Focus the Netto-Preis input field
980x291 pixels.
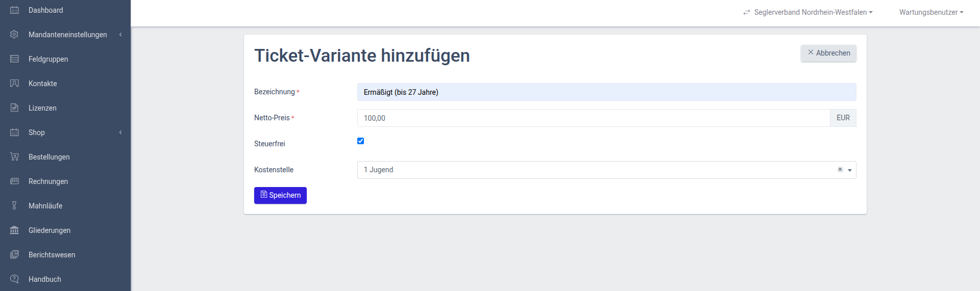[593, 118]
